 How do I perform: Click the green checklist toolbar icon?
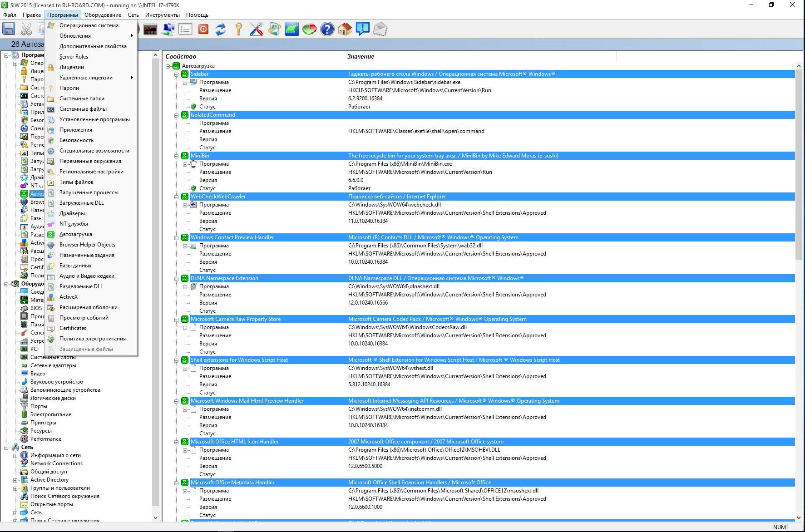(185, 30)
